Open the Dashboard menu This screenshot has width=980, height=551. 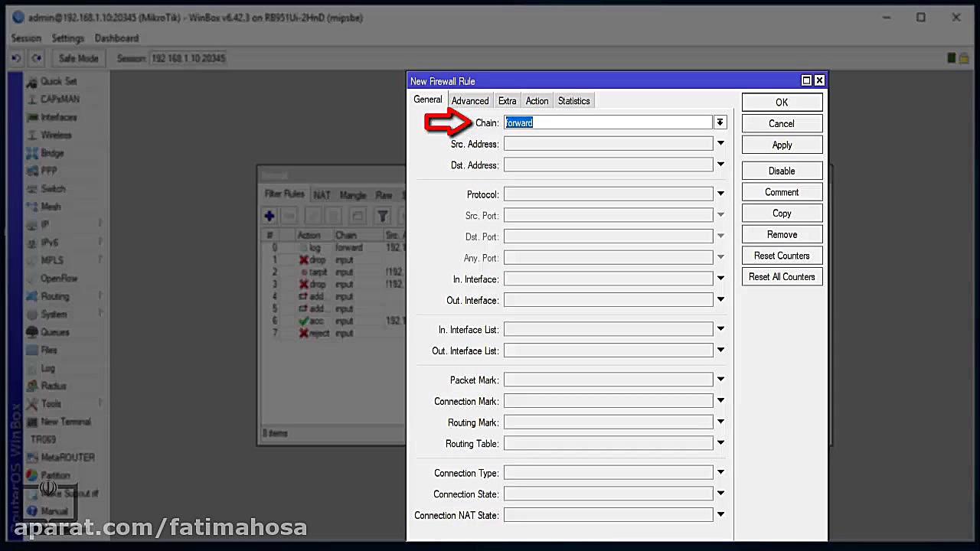[116, 38]
